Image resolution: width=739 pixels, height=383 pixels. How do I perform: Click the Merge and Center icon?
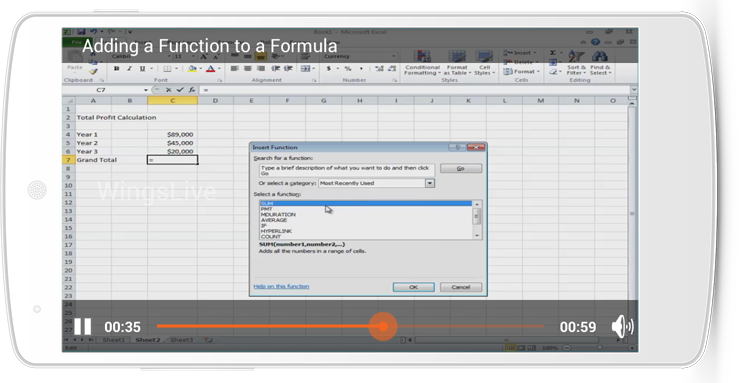click(305, 69)
